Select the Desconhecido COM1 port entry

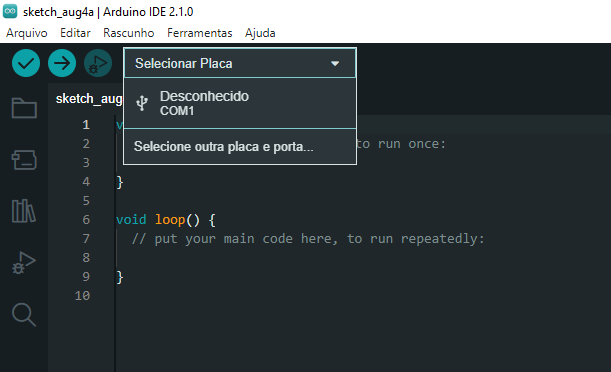point(240,103)
